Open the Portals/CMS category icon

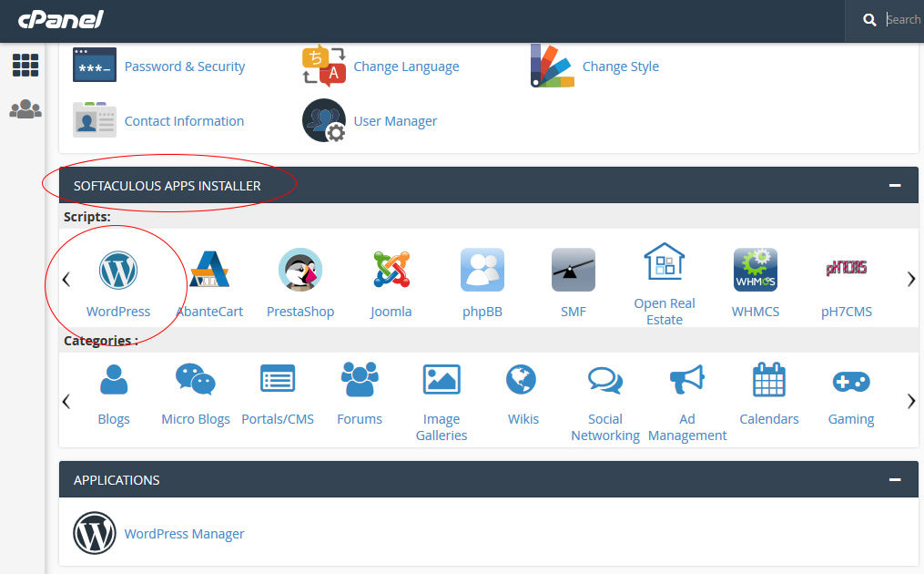coord(278,379)
